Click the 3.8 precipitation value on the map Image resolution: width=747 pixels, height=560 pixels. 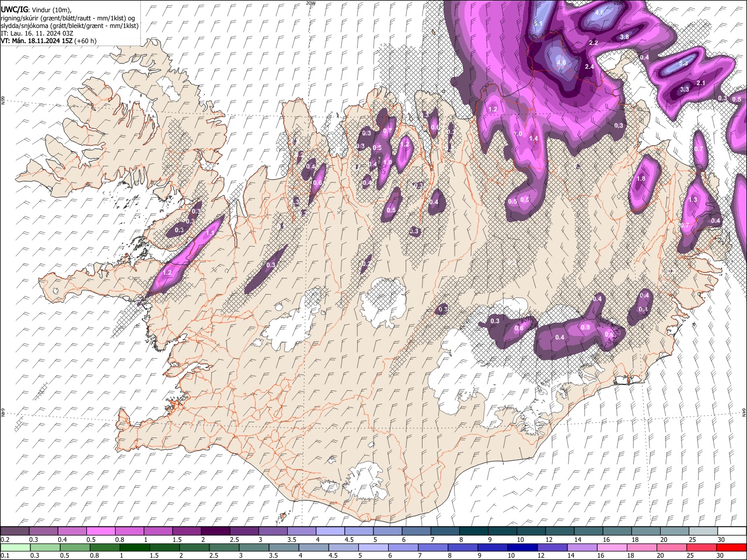tap(624, 37)
